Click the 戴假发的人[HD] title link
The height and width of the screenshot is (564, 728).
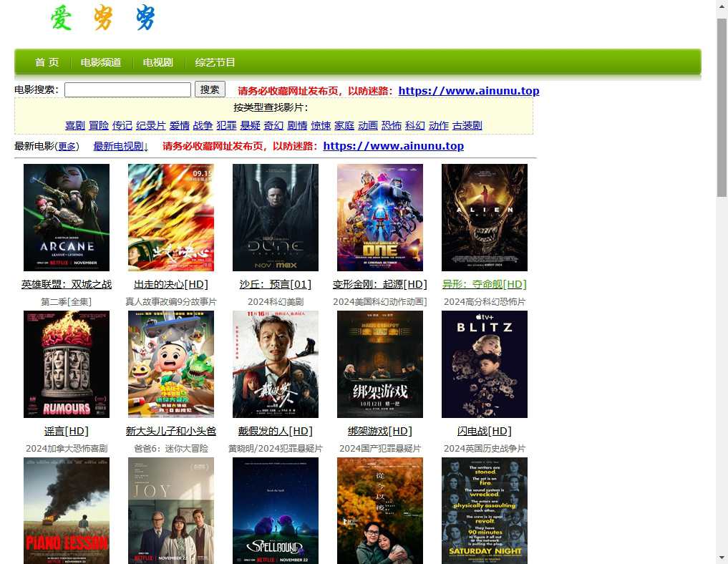(276, 431)
